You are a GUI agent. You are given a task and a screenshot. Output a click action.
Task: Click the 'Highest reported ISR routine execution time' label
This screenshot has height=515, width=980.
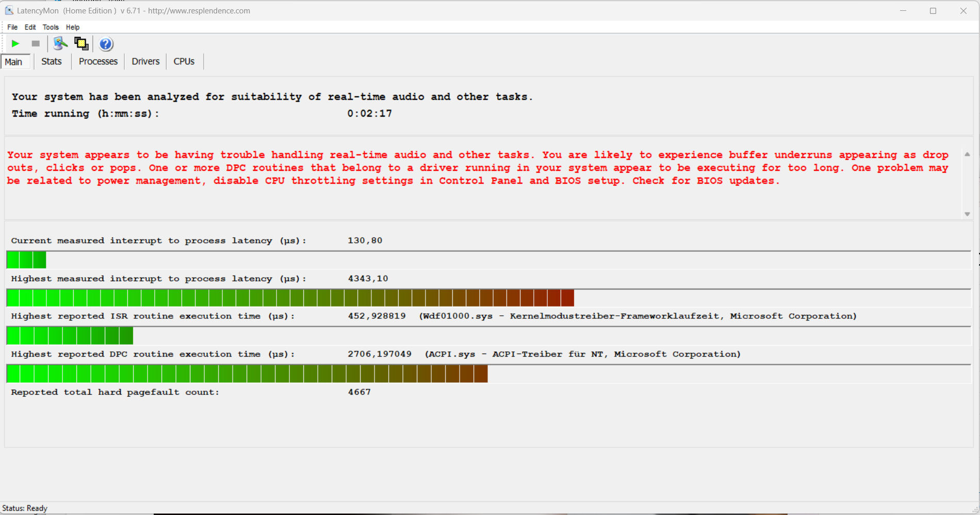point(153,316)
